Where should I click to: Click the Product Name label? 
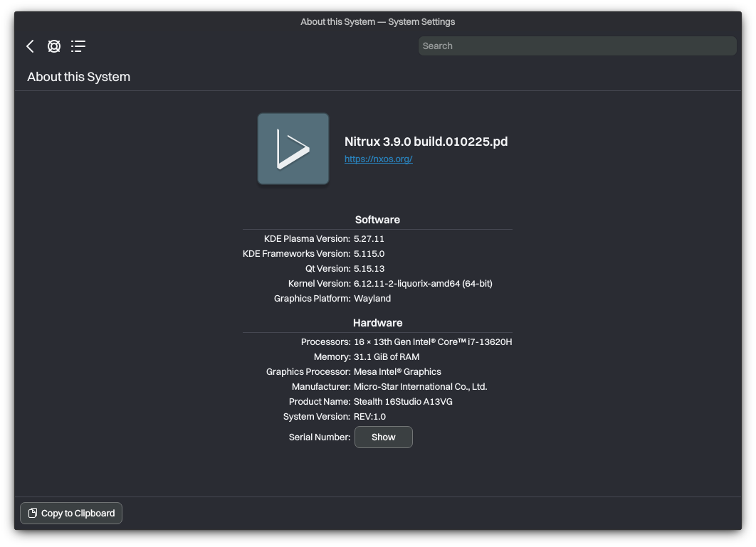pos(320,402)
